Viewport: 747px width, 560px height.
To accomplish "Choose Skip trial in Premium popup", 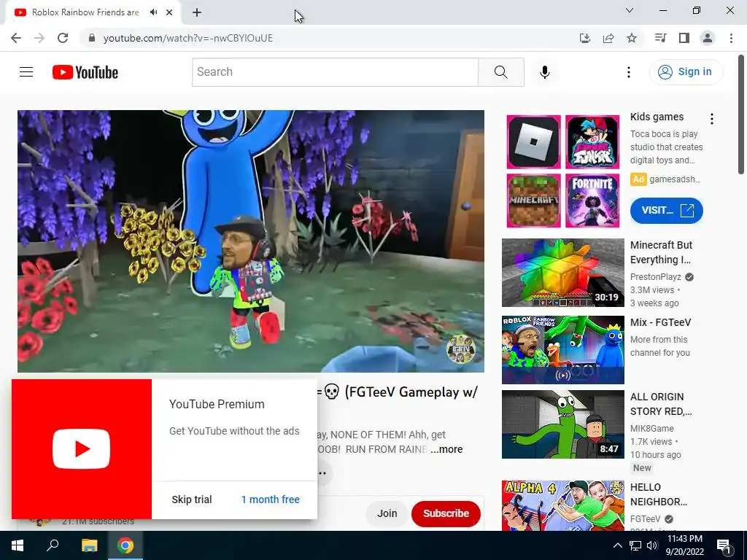I will [192, 499].
